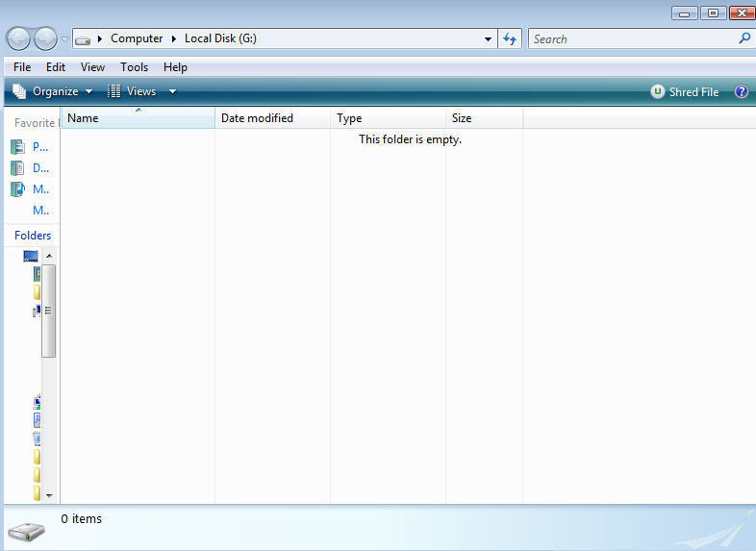756x551 pixels.
Task: Click the Folders pane scroll up arrow
Action: [49, 256]
